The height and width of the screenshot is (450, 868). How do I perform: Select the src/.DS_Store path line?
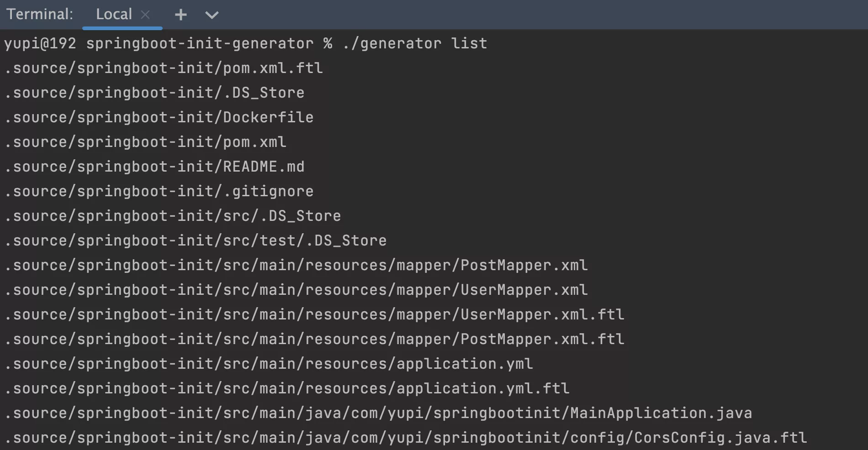pyautogui.click(x=173, y=216)
